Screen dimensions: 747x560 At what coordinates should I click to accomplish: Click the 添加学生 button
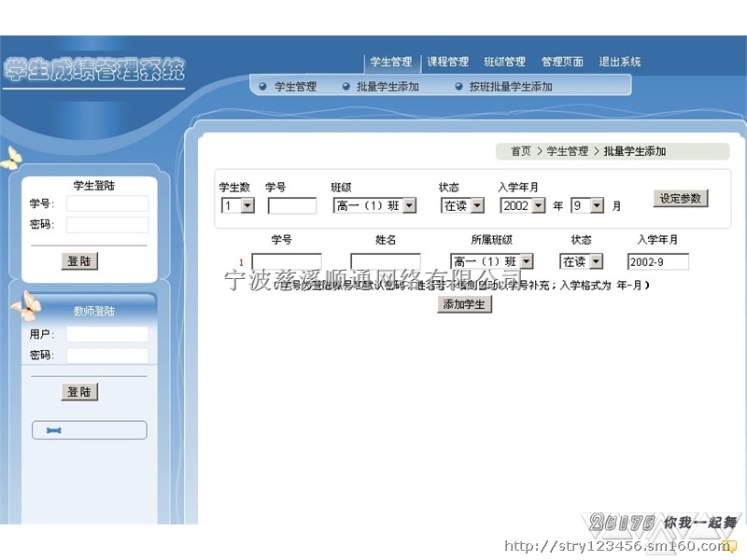pos(464,304)
